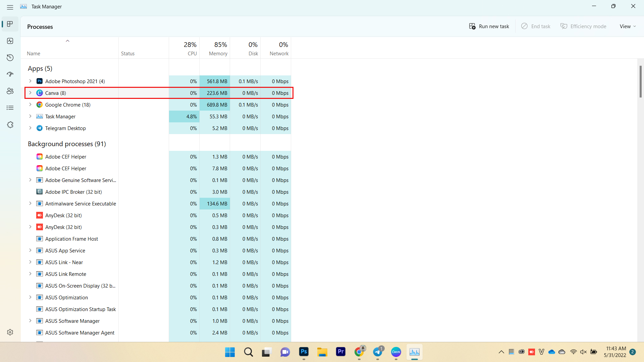
Task: Open the Wi-Fi network tray icon
Action: 573,352
